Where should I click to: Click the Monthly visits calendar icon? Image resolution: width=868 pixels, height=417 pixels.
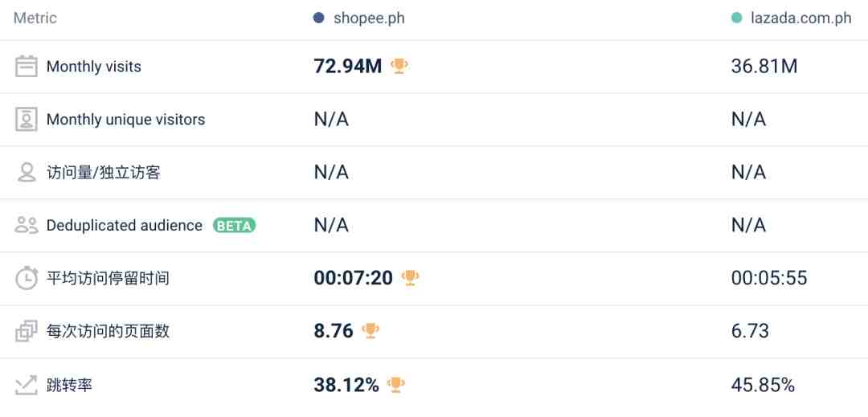[x=26, y=67]
